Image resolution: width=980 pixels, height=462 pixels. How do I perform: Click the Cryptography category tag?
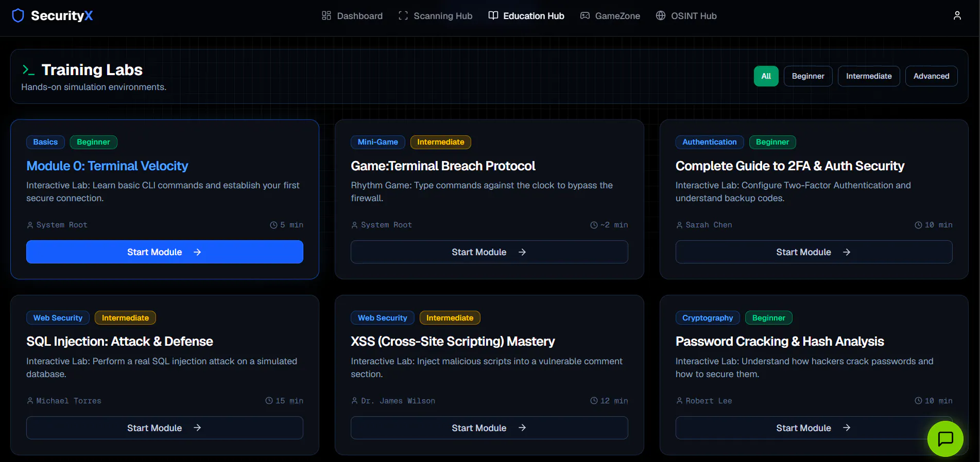[x=708, y=317]
